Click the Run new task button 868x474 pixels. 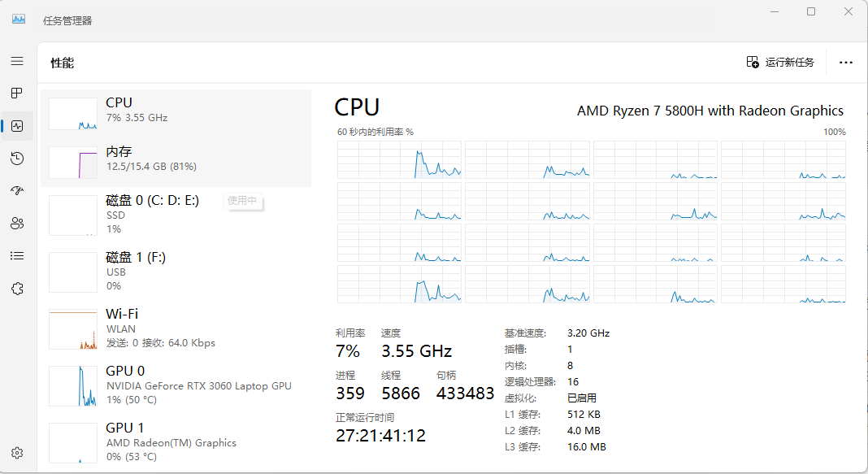pyautogui.click(x=780, y=63)
